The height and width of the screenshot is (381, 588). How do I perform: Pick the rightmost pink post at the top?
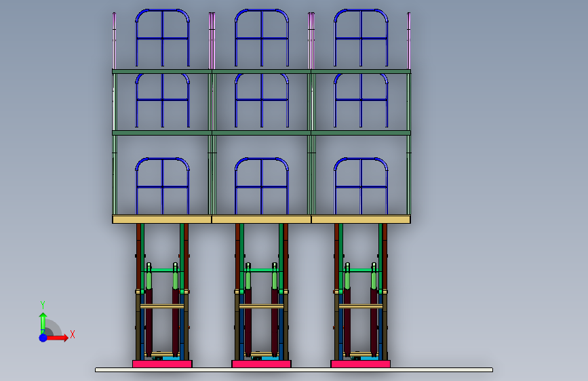[409, 41]
